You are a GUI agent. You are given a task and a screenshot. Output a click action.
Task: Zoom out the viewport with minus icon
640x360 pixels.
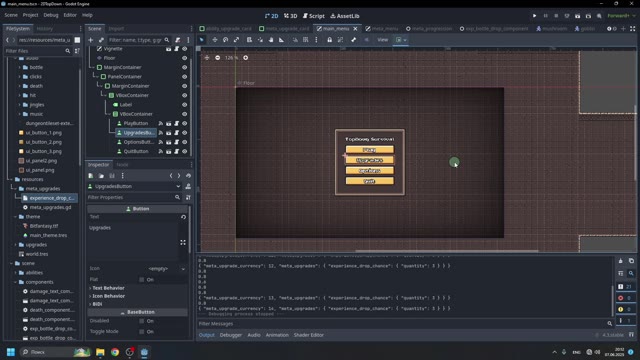tap(218, 58)
